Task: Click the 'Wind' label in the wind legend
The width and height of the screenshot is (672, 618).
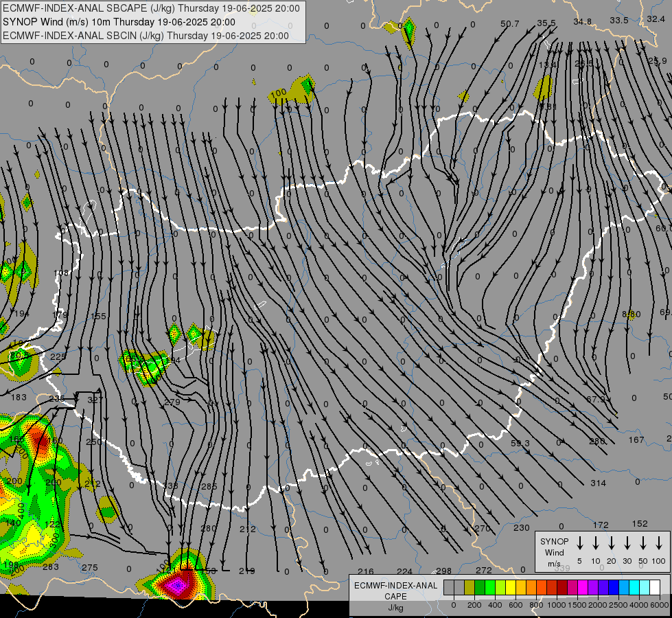Action: pyautogui.click(x=554, y=552)
